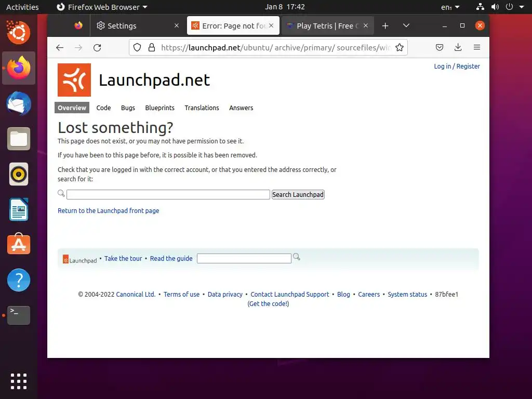Open the power system menu arrow
This screenshot has height=399, width=532.
(x=522, y=7)
